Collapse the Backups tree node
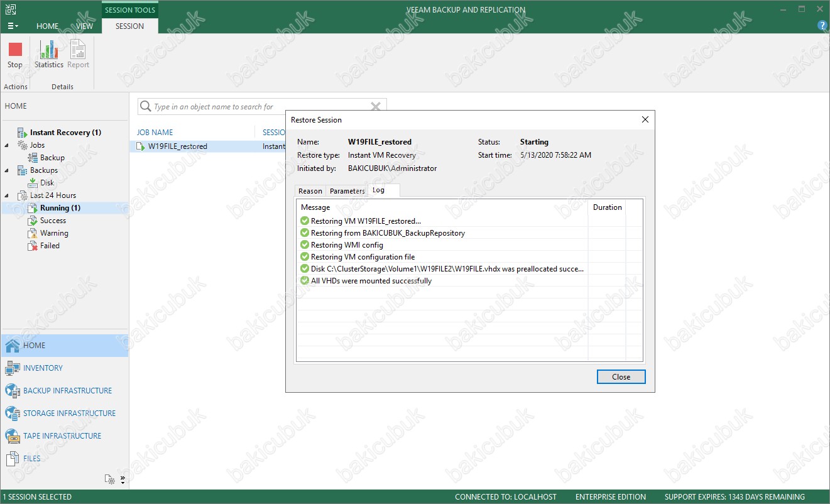Viewport: 830px width, 504px height. coord(7,170)
